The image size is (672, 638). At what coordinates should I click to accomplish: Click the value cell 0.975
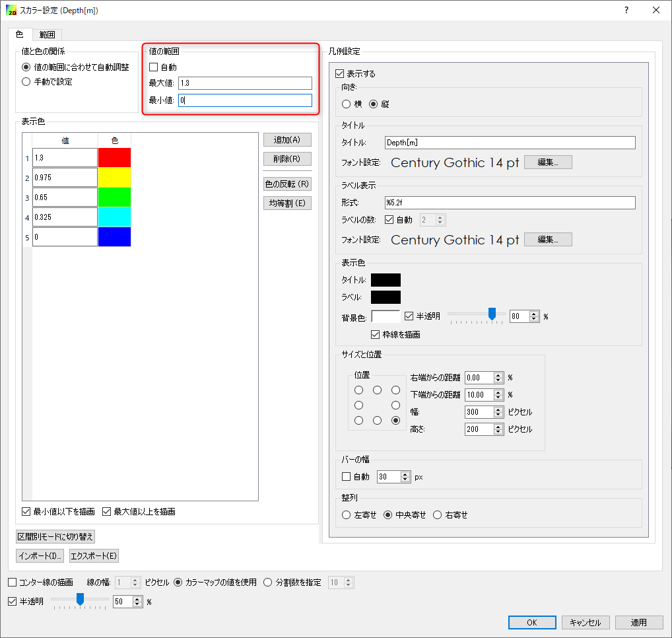click(65, 177)
